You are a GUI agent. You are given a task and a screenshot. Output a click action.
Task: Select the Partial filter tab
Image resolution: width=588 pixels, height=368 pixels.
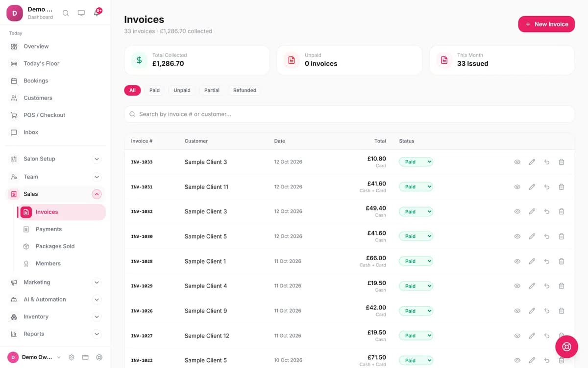(212, 90)
